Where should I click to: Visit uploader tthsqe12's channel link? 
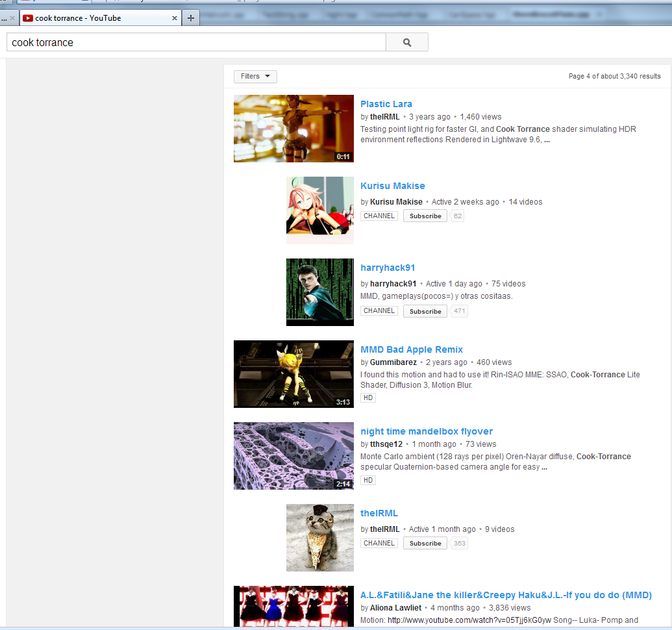(386, 444)
